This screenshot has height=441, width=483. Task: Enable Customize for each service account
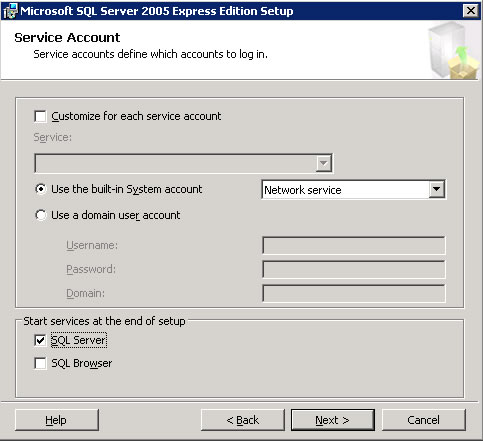[x=40, y=116]
